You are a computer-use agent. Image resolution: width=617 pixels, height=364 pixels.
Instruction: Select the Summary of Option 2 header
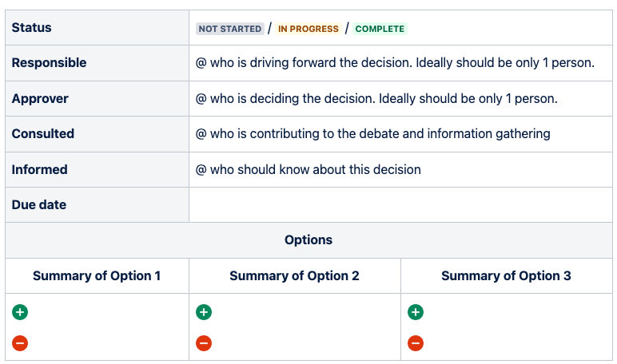(294, 276)
